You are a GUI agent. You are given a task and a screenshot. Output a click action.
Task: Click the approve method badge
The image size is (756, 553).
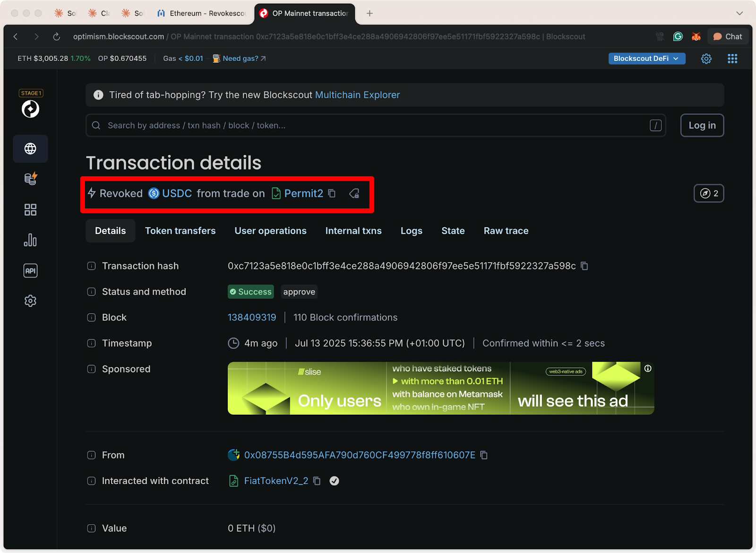point(299,292)
